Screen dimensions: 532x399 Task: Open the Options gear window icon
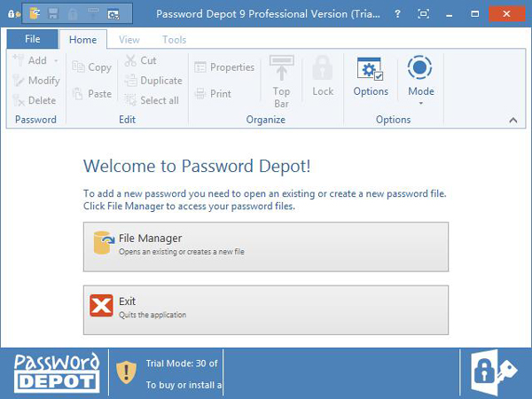(370, 69)
